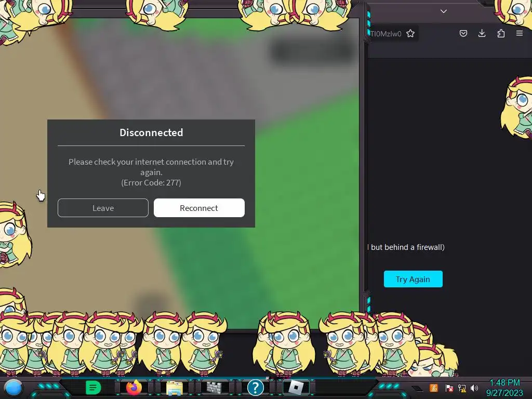
Task: Open the brick wall firewall taskbar icon
Action: coord(215,388)
